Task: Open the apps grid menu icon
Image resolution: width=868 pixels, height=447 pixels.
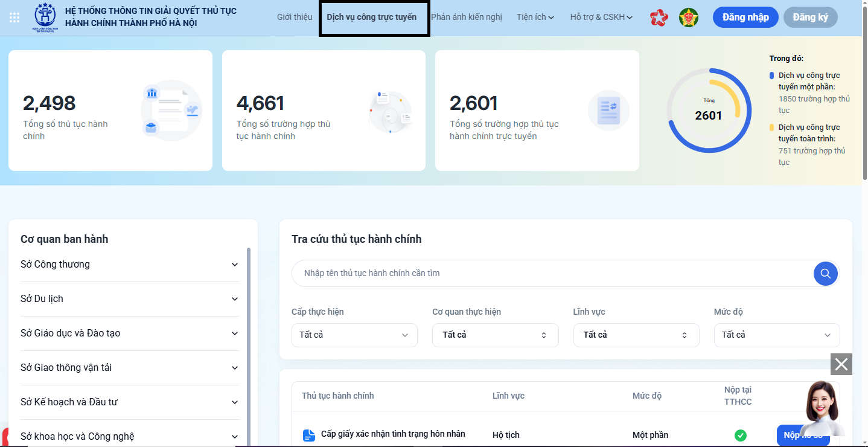Action: click(x=15, y=18)
